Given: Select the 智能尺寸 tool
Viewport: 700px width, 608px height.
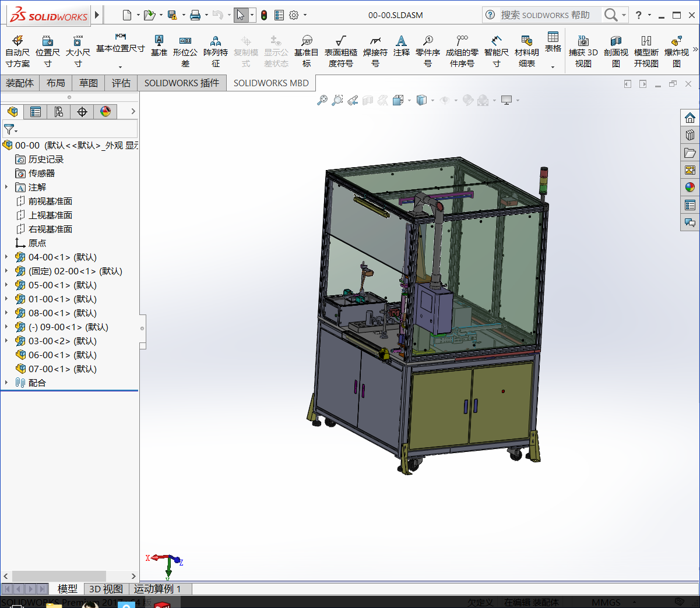Looking at the screenshot, I should click(497, 52).
